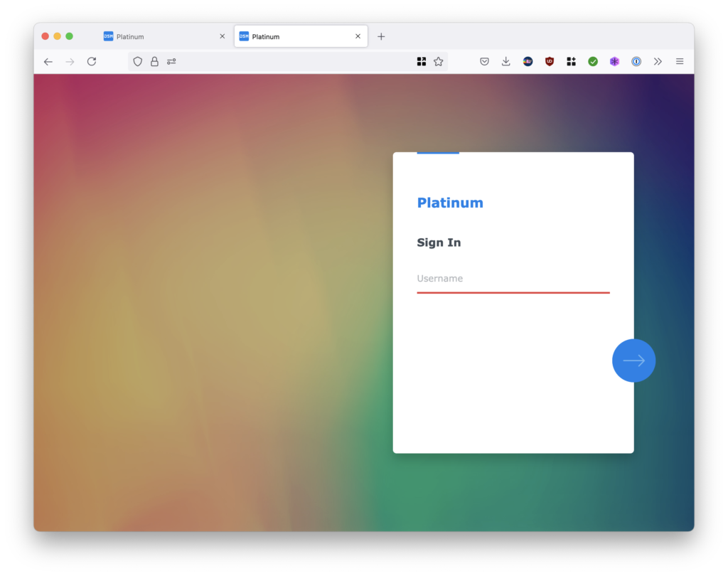
Task: Click the green checkmark extension icon
Action: click(x=593, y=61)
